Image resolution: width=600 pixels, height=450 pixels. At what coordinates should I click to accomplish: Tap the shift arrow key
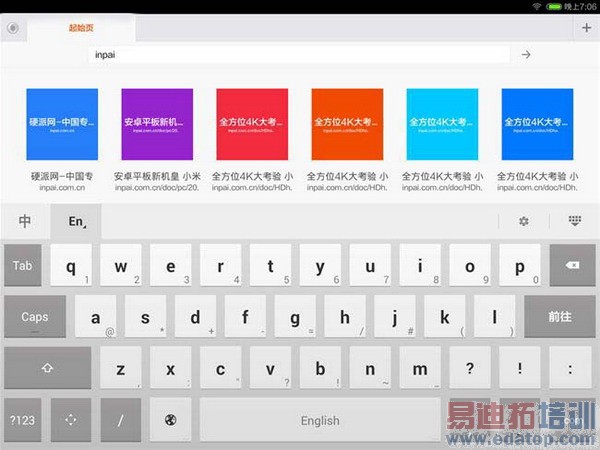pos(47,368)
